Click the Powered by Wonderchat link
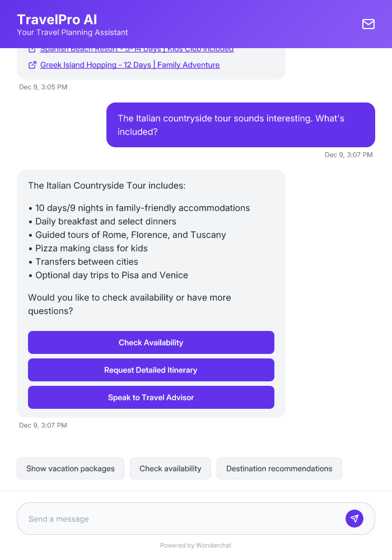The image size is (392, 560). [x=195, y=545]
